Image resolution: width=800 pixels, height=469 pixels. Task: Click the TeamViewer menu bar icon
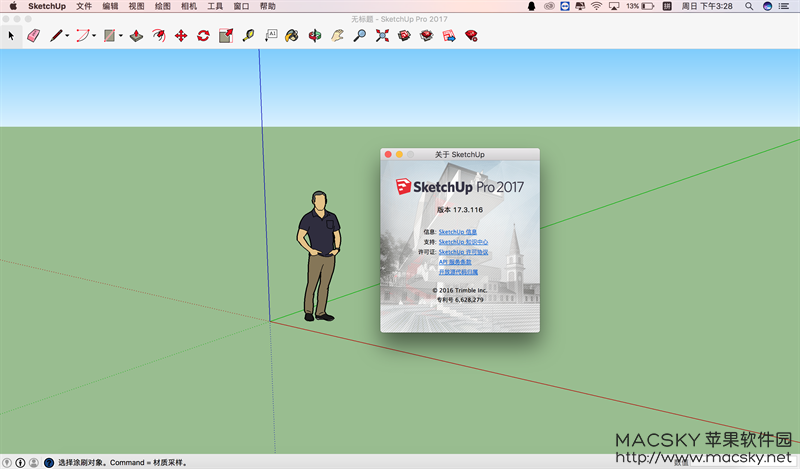pyautogui.click(x=565, y=6)
